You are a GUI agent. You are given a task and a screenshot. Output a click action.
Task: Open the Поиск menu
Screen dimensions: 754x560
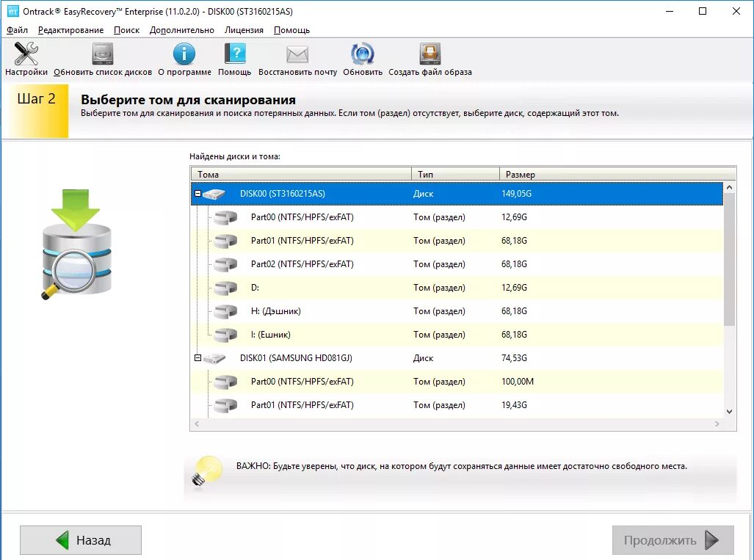pyautogui.click(x=126, y=30)
